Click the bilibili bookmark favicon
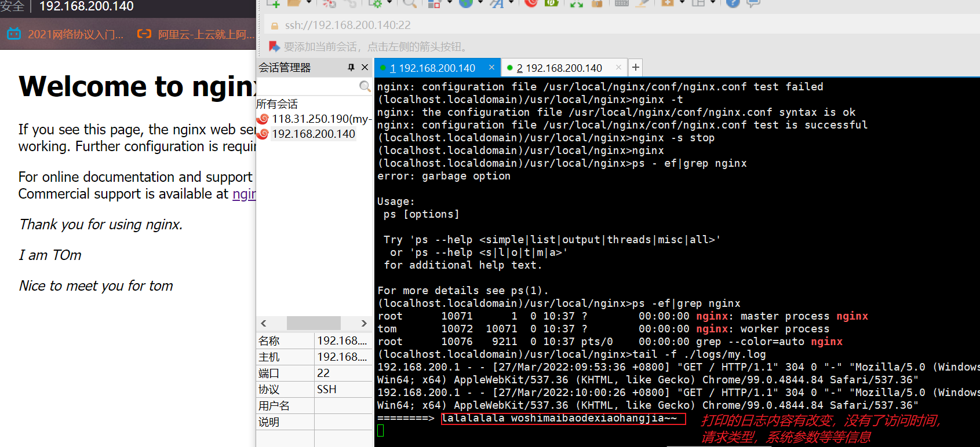 [14, 34]
